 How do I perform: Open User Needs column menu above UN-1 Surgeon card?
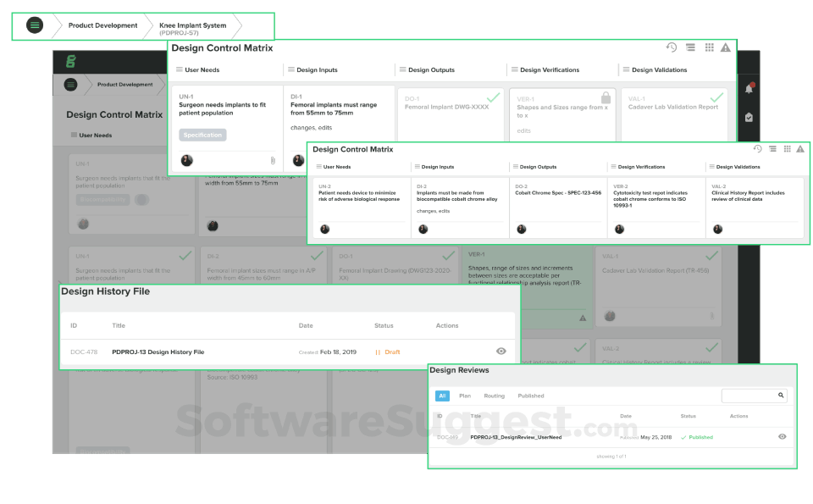179,69
